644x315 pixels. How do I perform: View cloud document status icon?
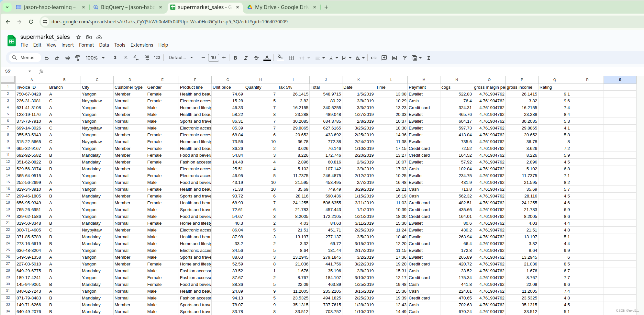[99, 37]
